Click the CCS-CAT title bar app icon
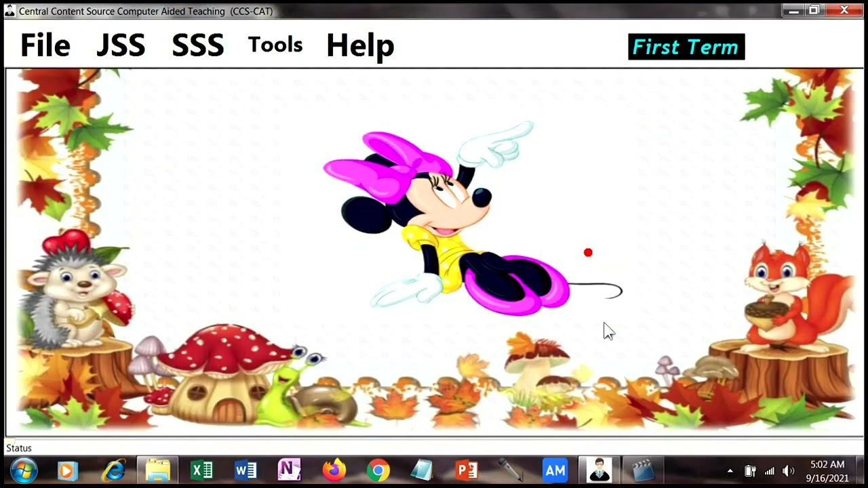 (9, 10)
